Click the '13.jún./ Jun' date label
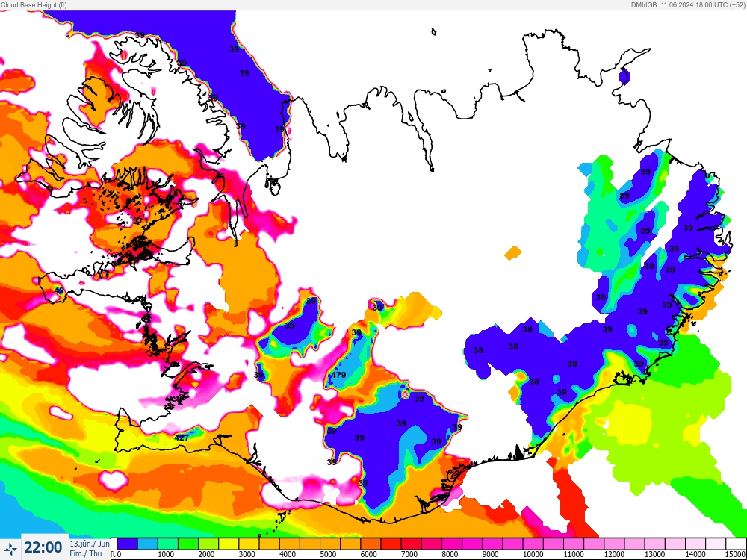 (x=90, y=544)
